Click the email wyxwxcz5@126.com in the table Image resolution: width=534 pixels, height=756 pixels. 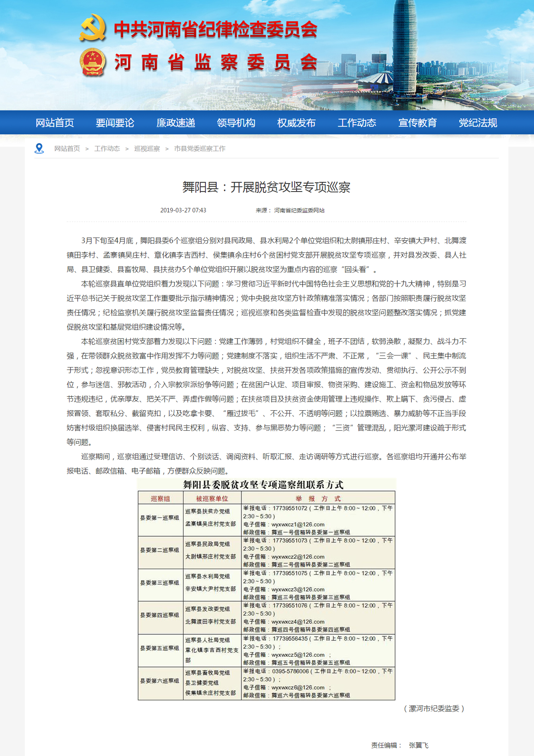[x=298, y=654]
